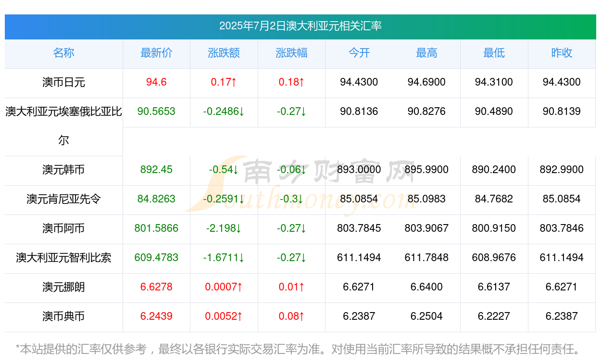The height and width of the screenshot is (364, 601).
Task: Click the change percent 0.08↑
Action: [291, 316]
